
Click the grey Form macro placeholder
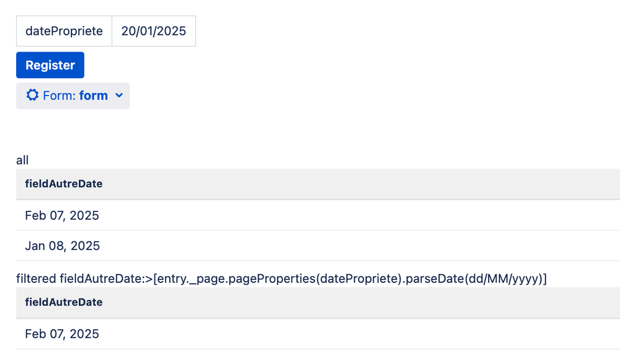tap(73, 95)
